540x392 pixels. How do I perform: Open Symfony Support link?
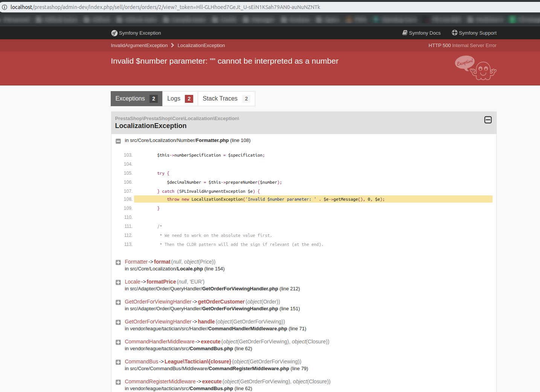pyautogui.click(x=474, y=33)
